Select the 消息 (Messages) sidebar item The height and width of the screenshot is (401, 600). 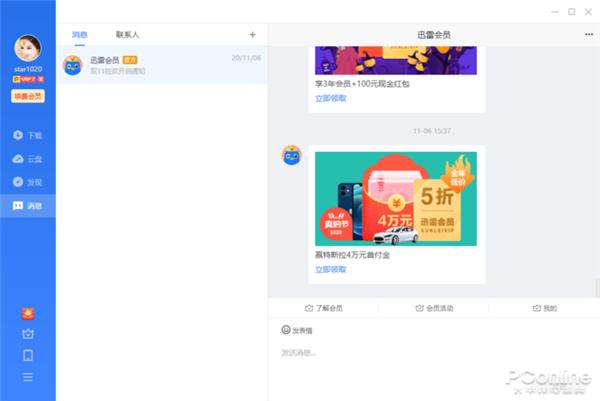[x=28, y=206]
